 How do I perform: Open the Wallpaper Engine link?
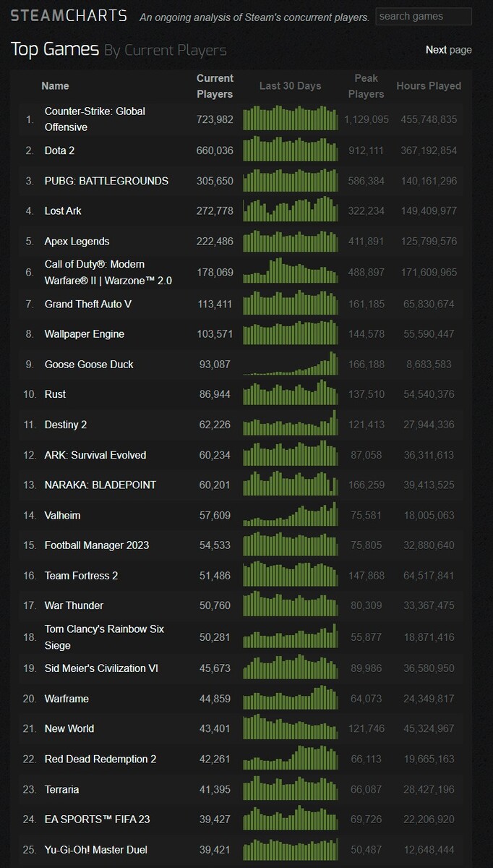[85, 334]
